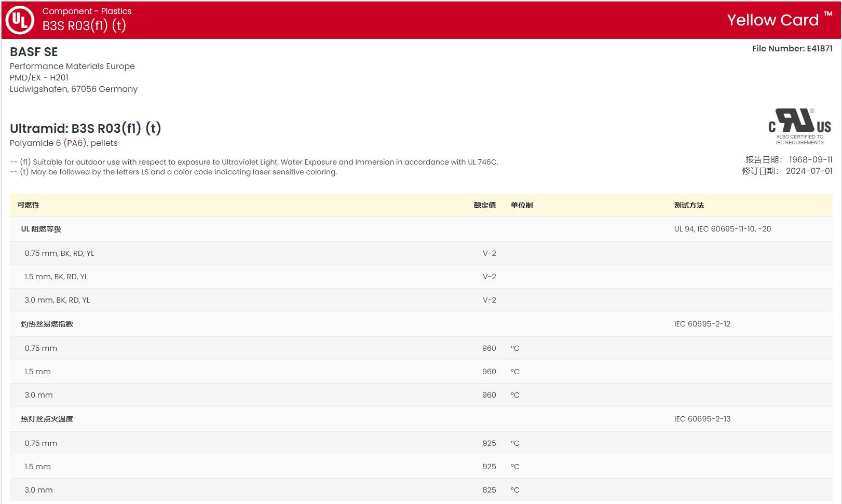Click 'PMD/EX - H201' address line

coord(39,77)
